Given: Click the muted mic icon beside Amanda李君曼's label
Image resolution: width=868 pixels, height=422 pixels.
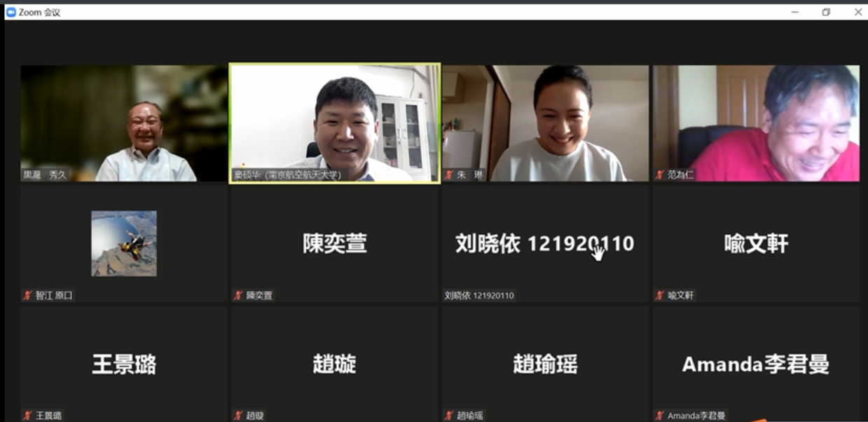Looking at the screenshot, I should pos(659,416).
